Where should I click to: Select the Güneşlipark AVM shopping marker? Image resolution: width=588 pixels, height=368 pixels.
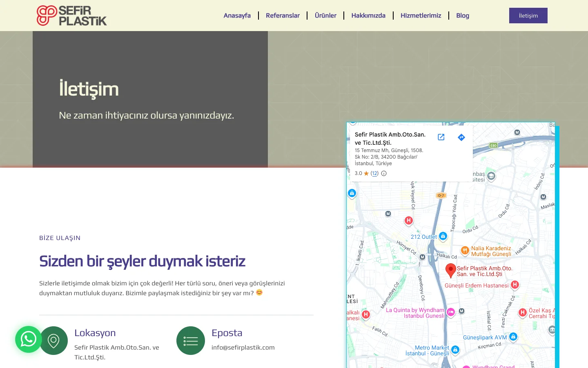(513, 337)
